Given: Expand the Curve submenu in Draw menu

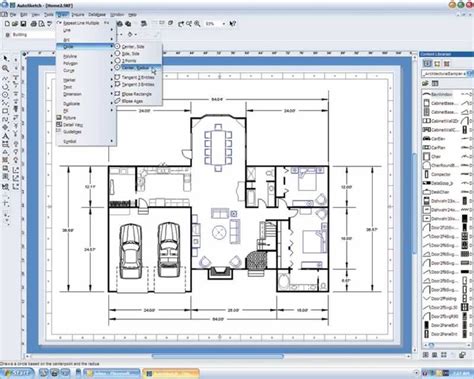Looking at the screenshot, I should click(x=86, y=71).
